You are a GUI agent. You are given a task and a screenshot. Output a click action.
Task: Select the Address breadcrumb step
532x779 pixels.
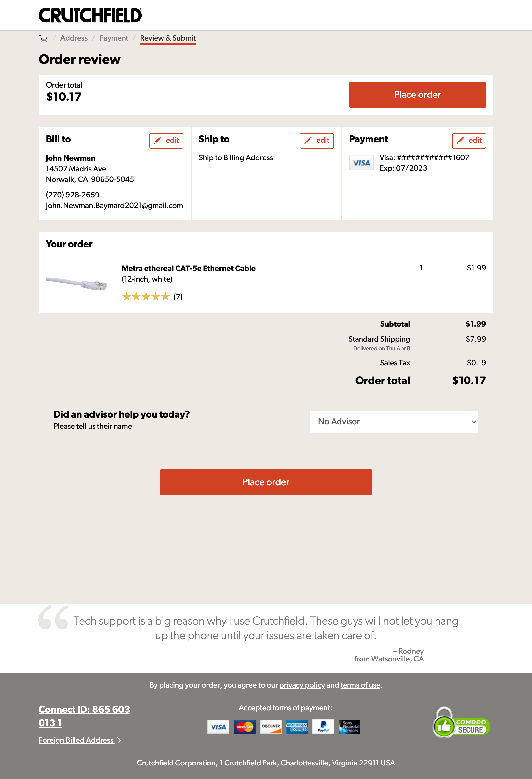point(74,38)
